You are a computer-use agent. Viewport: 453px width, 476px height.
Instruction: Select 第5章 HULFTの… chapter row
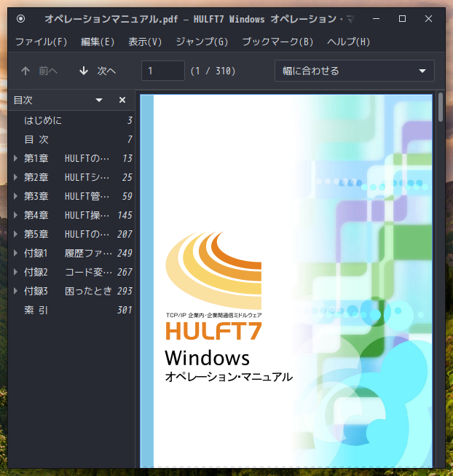pyautogui.click(x=71, y=234)
